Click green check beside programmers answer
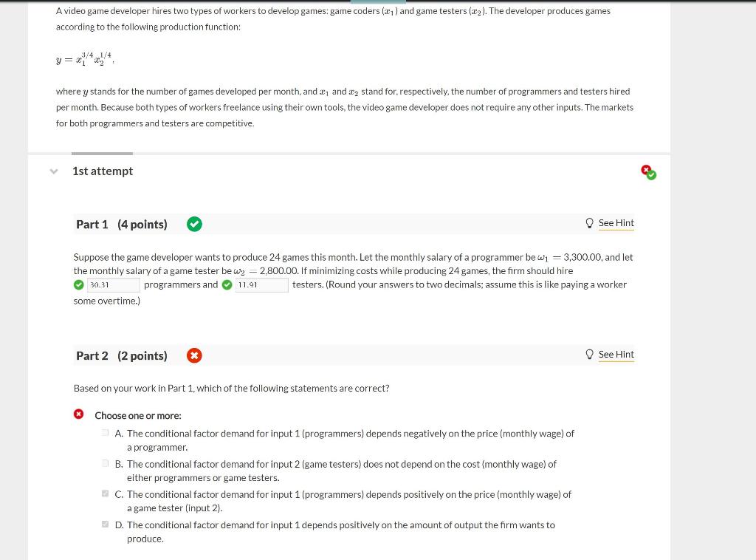 [x=79, y=285]
